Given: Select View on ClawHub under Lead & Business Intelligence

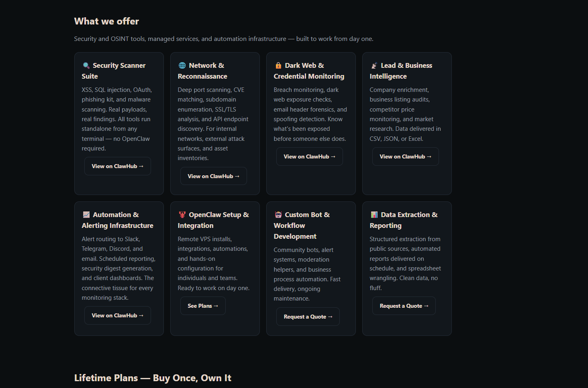Looking at the screenshot, I should point(405,156).
